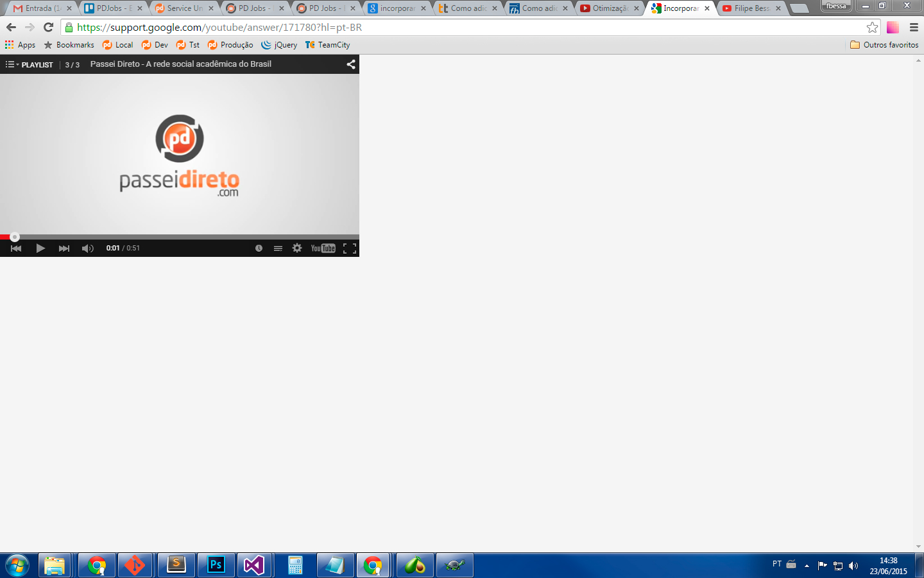Click the Watch Later clock icon
This screenshot has height=578, width=924.
click(259, 249)
